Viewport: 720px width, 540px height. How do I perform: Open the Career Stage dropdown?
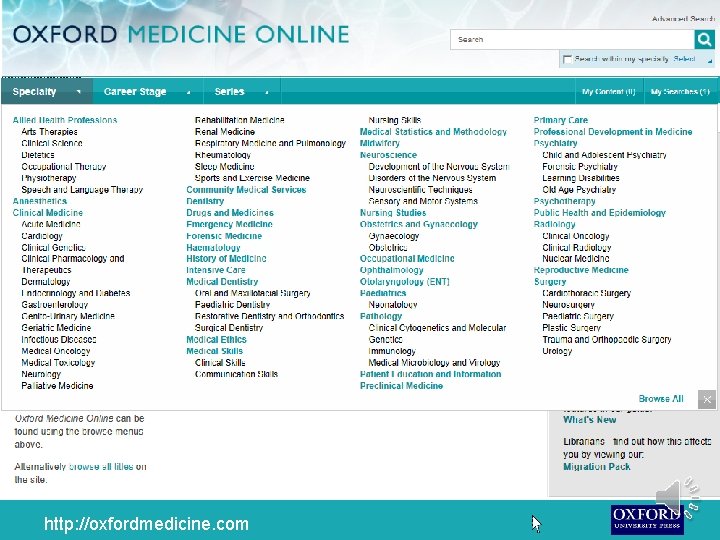coord(147,91)
